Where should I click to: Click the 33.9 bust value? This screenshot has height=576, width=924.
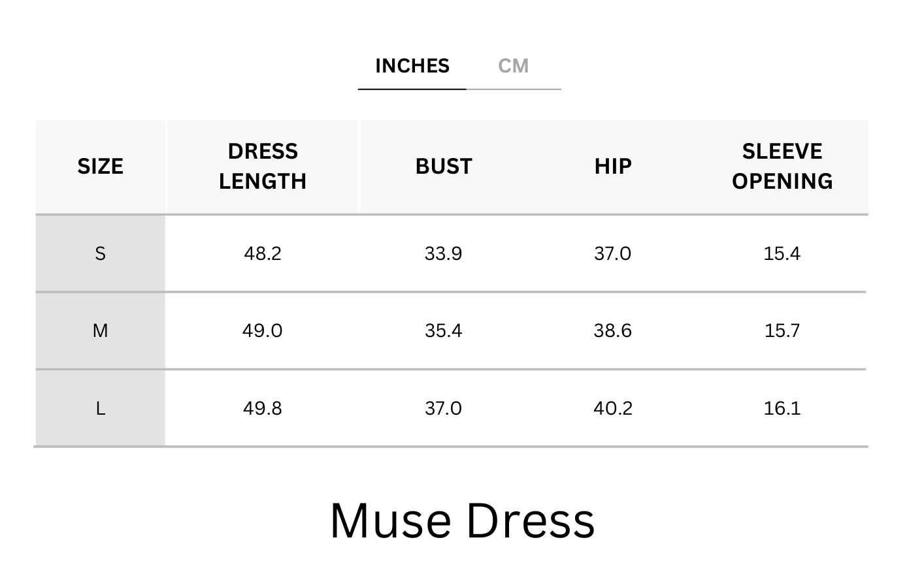point(443,253)
